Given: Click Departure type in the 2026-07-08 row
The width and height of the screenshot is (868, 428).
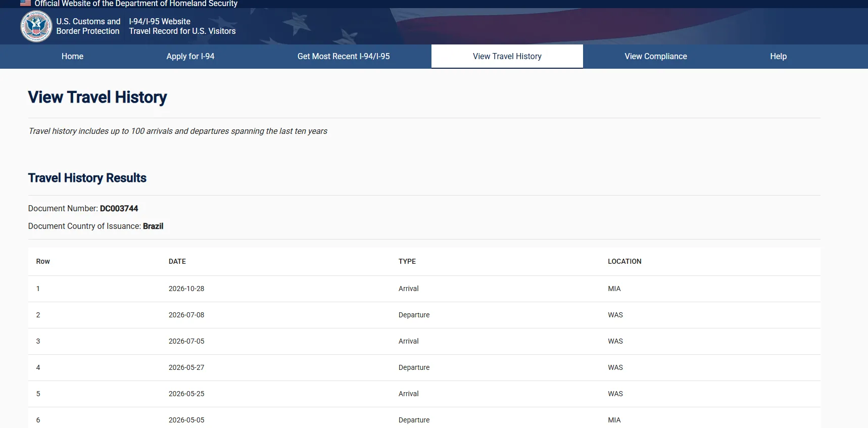Looking at the screenshot, I should click(414, 315).
